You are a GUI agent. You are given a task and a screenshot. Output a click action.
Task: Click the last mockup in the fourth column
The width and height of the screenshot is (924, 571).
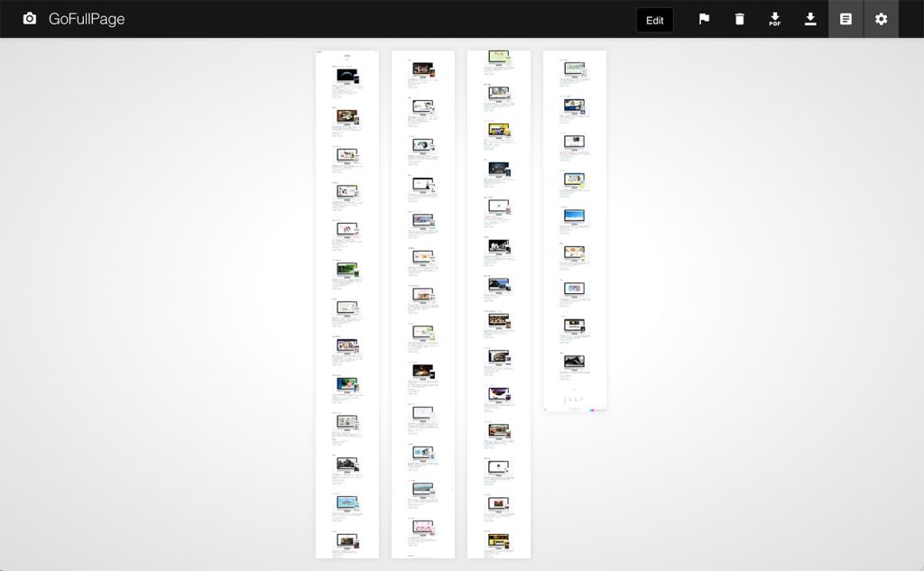[x=574, y=362]
